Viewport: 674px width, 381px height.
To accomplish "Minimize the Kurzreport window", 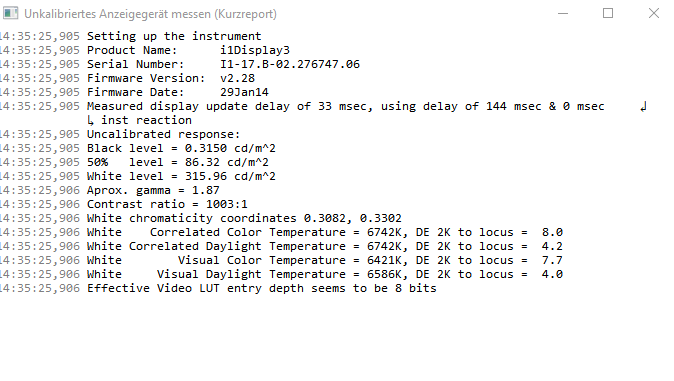I will click(563, 13).
